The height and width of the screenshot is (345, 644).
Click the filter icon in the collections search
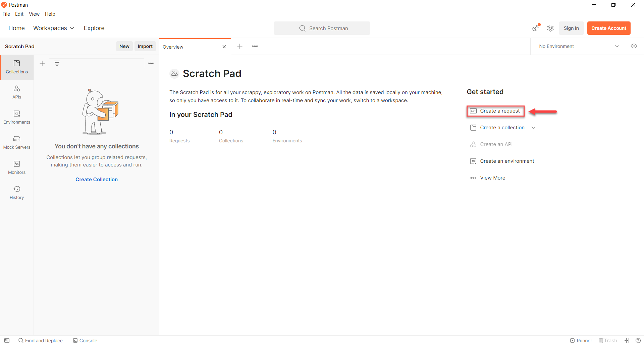57,63
